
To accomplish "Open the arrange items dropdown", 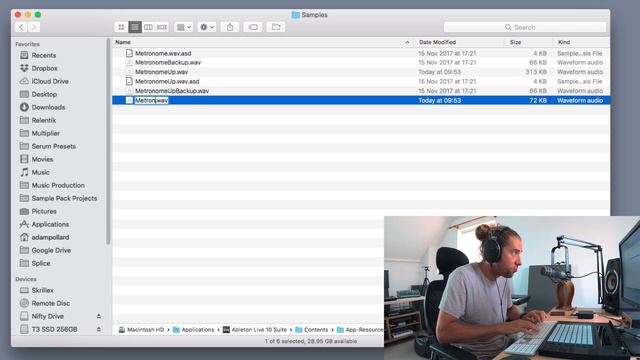I will coord(184,27).
